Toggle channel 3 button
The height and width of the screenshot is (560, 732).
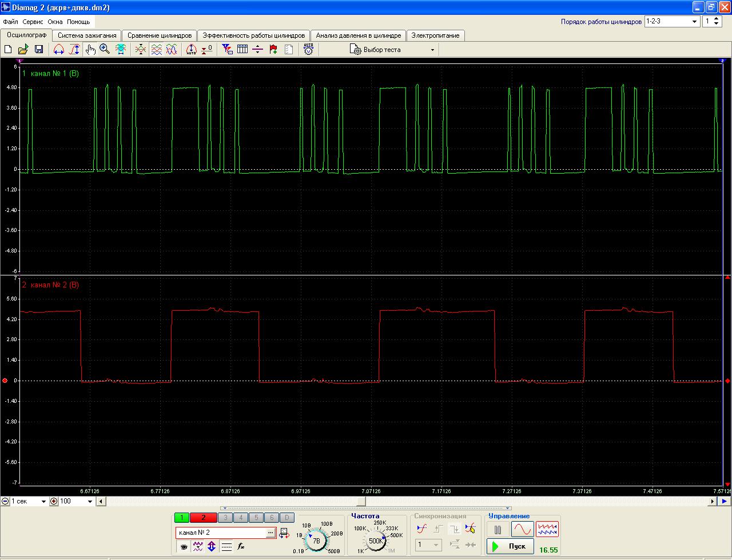(225, 518)
